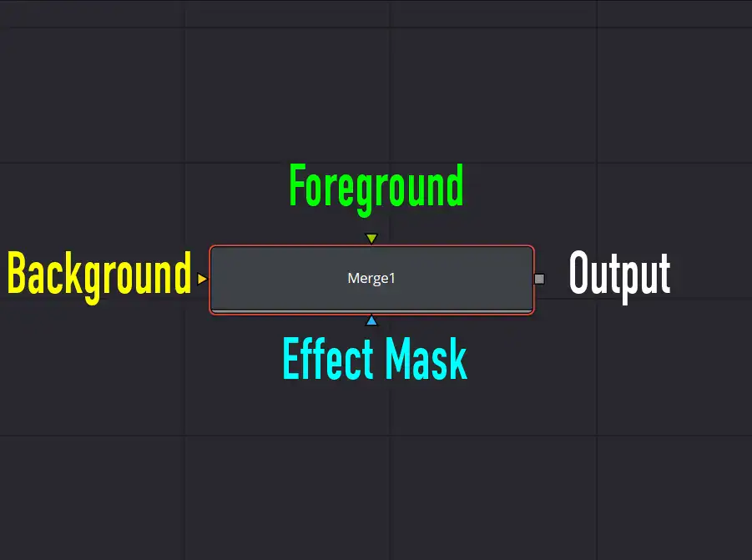The width and height of the screenshot is (752, 560).
Task: Click the capital O of the Output label
Action: [x=578, y=272]
